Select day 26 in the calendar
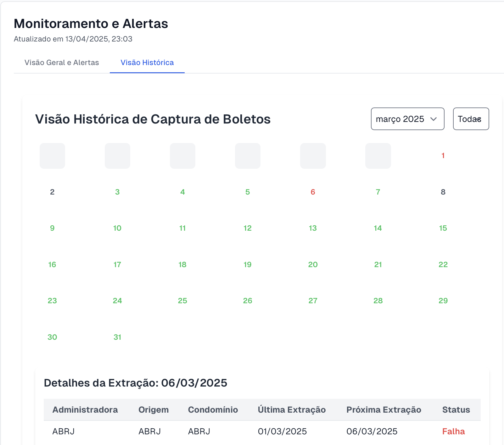504x445 pixels. (x=248, y=301)
